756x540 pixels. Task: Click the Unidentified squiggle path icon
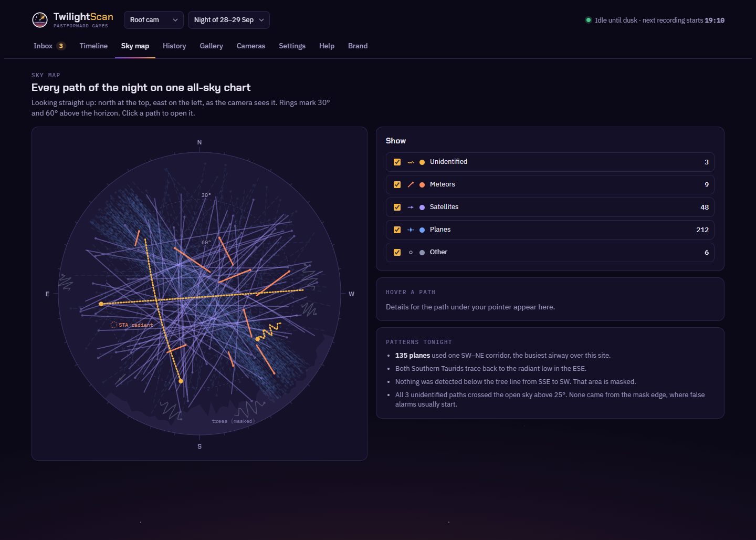[411, 162]
